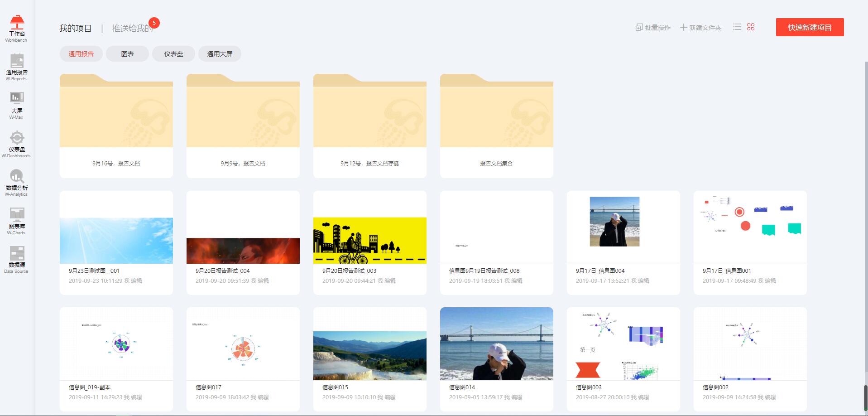Open the W-Charts library
Screen dimensions: 868x416
[x=17, y=221]
